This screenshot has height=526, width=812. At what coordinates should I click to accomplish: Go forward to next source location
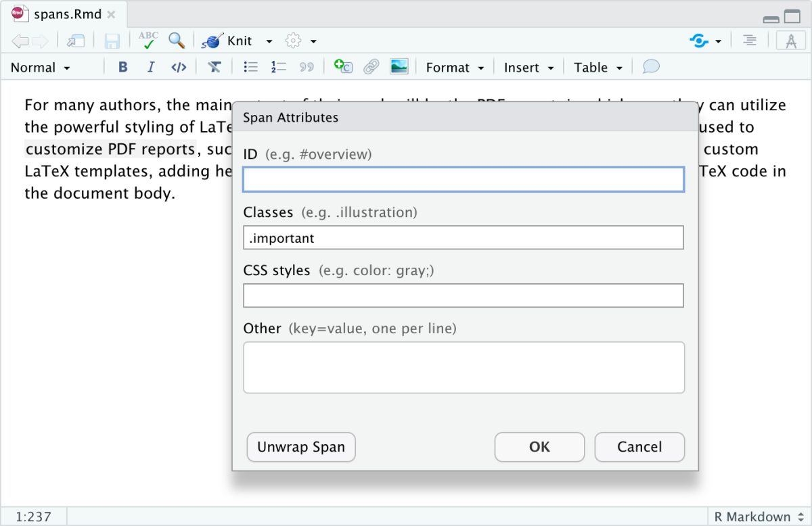(x=40, y=41)
